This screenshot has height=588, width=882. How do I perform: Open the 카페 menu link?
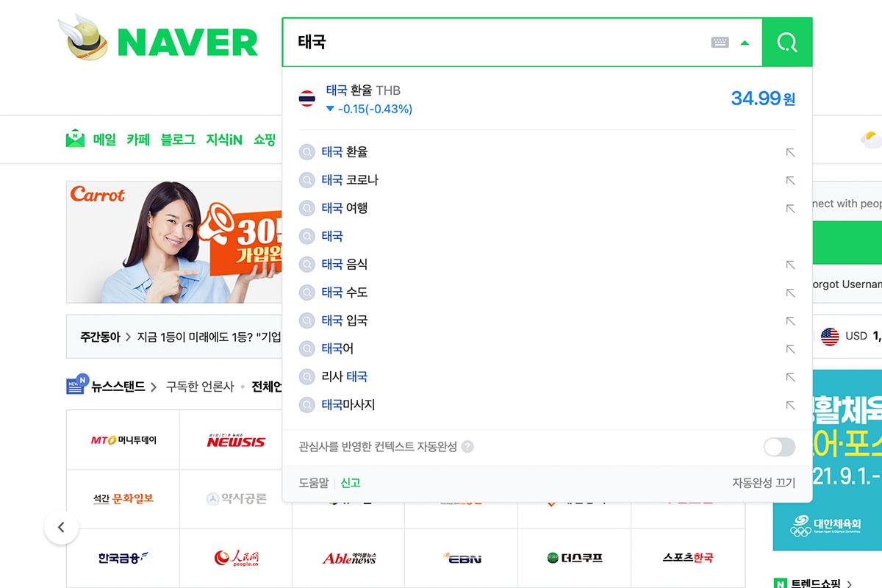[138, 140]
